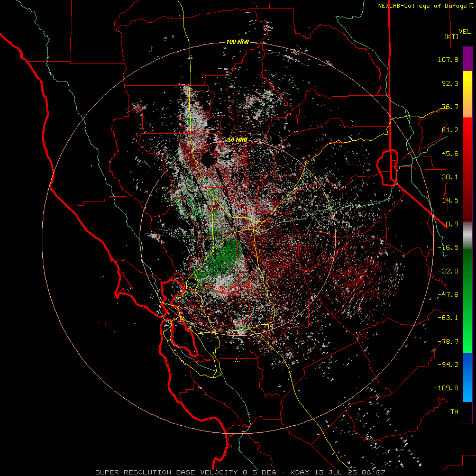This screenshot has width=476, height=476.
Task: Click the light blue segment of the color bar
Action: coord(467,390)
